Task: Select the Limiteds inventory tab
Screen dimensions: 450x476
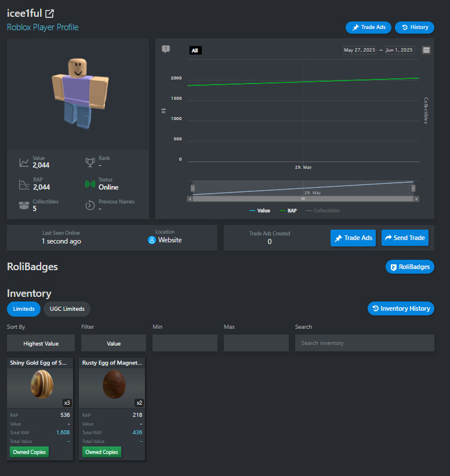Action: (24, 309)
